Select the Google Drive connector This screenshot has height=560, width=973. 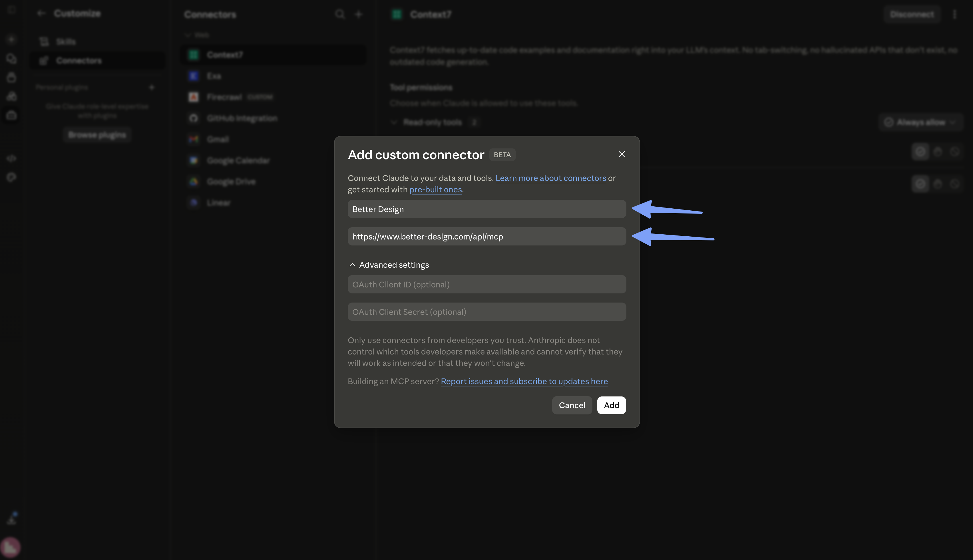tap(274, 182)
